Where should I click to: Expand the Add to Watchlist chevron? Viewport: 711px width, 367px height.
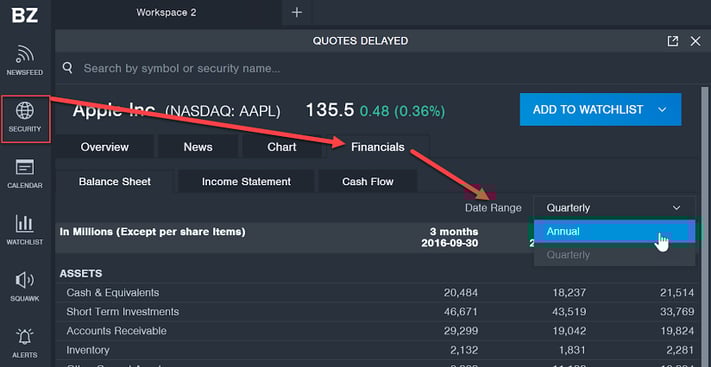tap(662, 110)
